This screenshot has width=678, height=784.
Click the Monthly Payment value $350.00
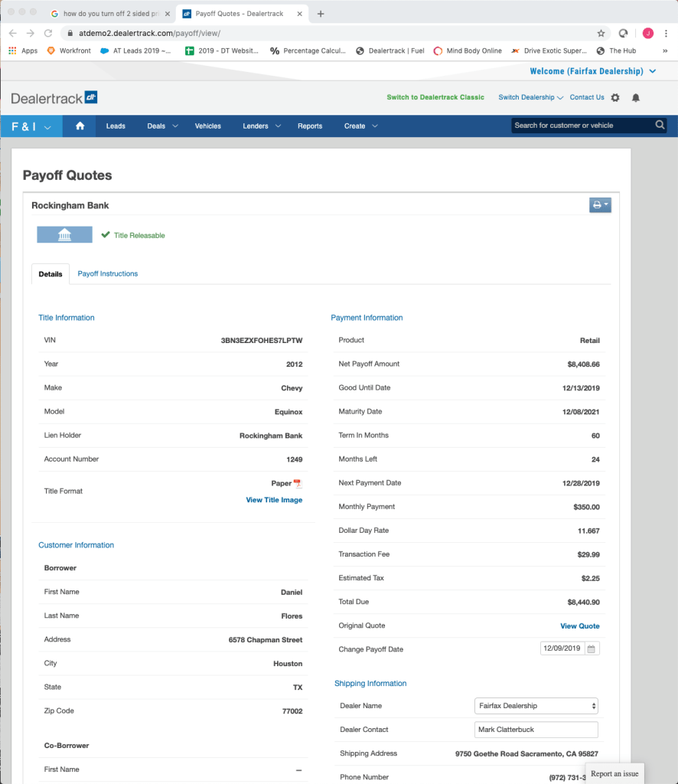pyautogui.click(x=587, y=507)
